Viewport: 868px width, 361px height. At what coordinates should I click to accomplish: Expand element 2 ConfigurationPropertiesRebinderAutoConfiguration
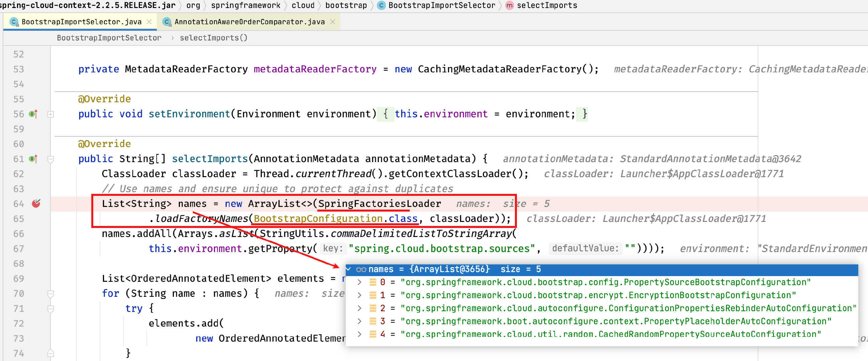point(359,308)
